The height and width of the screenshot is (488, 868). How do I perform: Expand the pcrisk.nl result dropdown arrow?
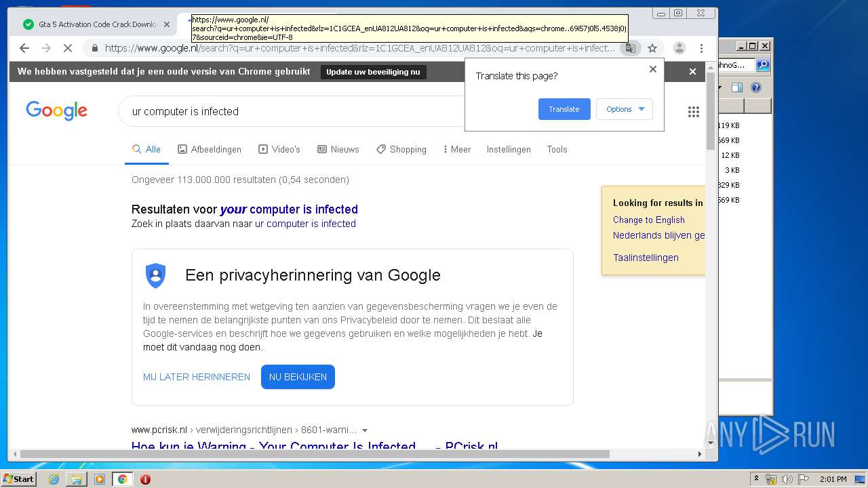pos(365,430)
